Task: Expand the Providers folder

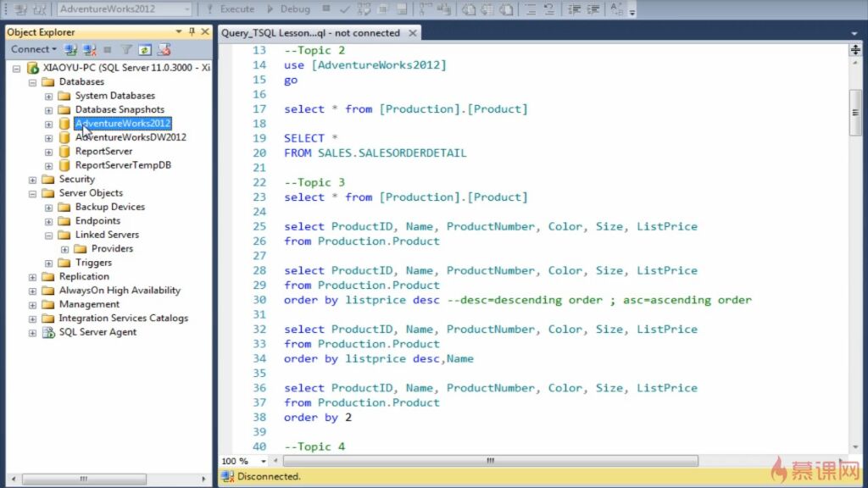Action: pyautogui.click(x=64, y=249)
